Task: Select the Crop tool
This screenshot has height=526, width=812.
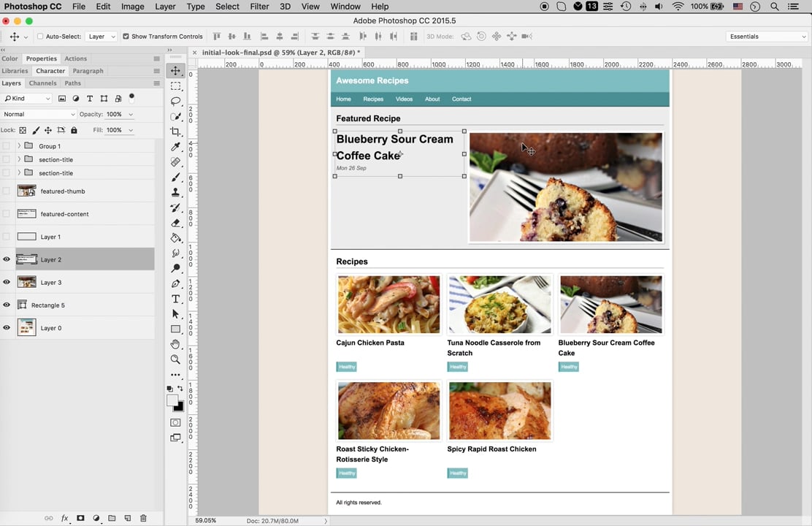Action: (175, 131)
